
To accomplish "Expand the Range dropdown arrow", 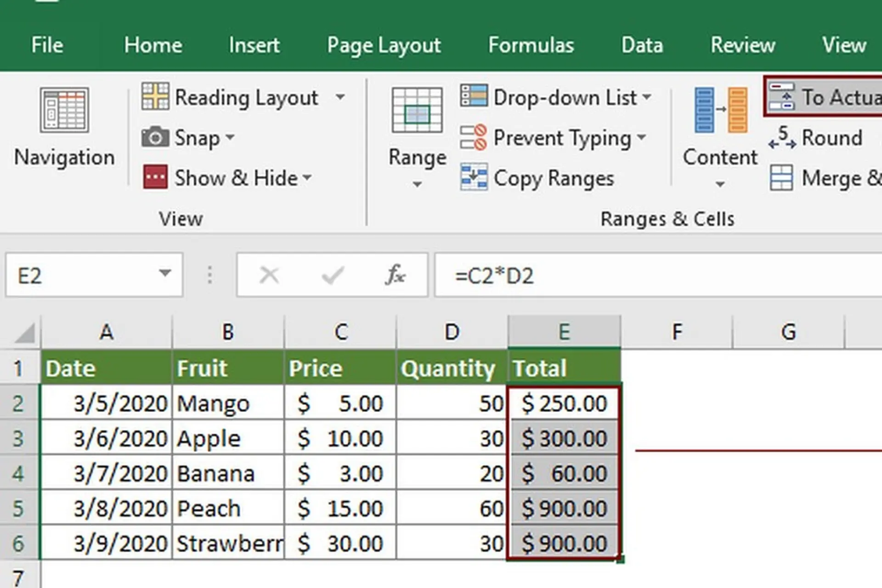I will coord(417,185).
